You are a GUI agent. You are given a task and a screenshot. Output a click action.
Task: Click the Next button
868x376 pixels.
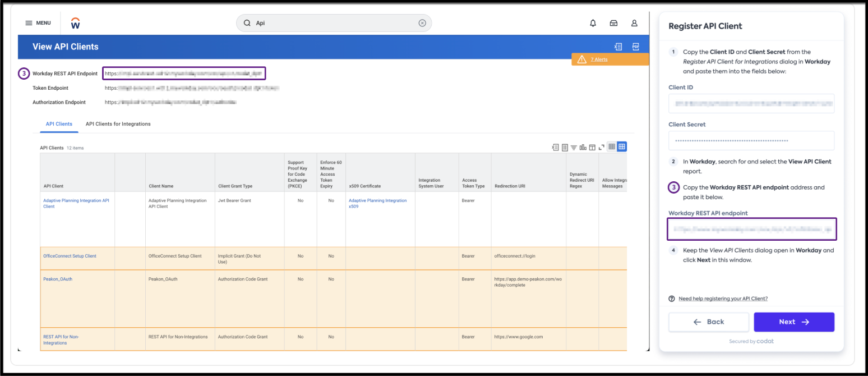[x=794, y=322]
